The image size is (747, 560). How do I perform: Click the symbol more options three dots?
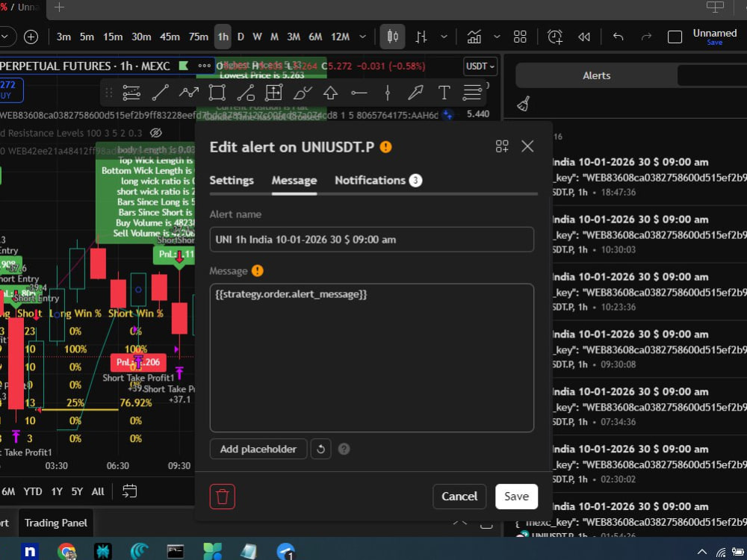tap(205, 66)
